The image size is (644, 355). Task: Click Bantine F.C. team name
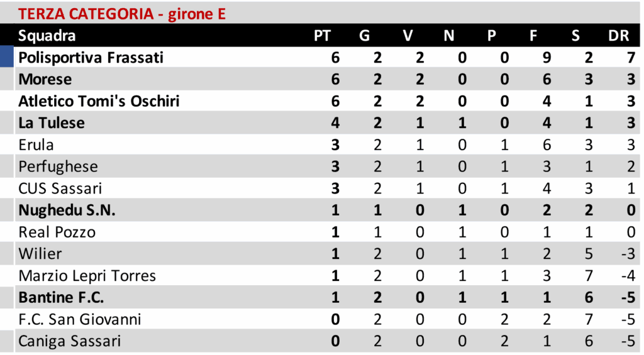coord(61,298)
